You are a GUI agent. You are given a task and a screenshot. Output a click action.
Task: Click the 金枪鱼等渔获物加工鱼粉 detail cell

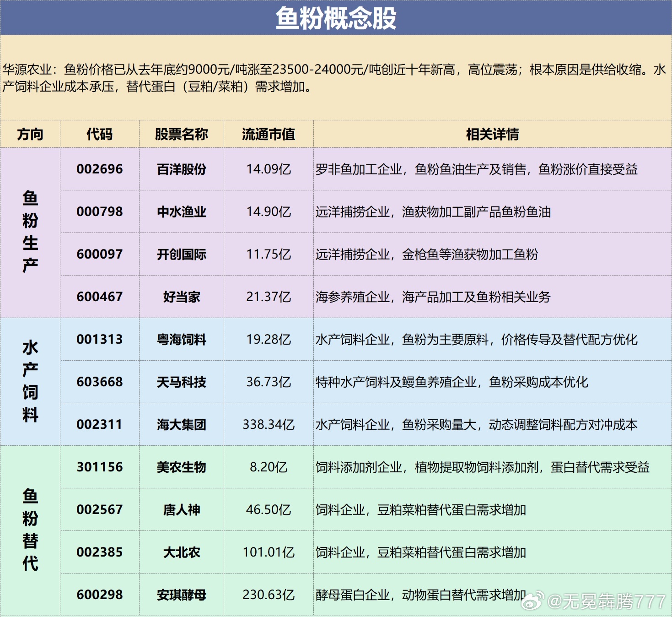click(x=493, y=254)
